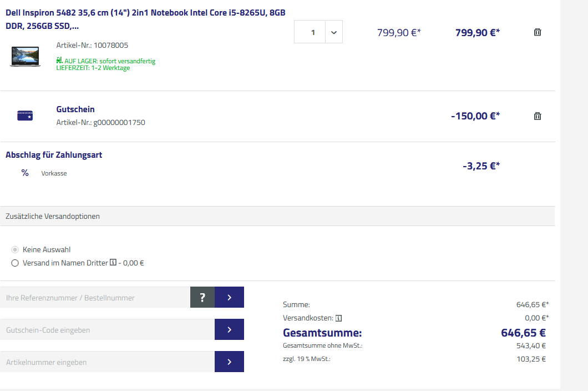Select the Keine Auswahl radio option
The image size is (588, 391).
click(x=15, y=250)
